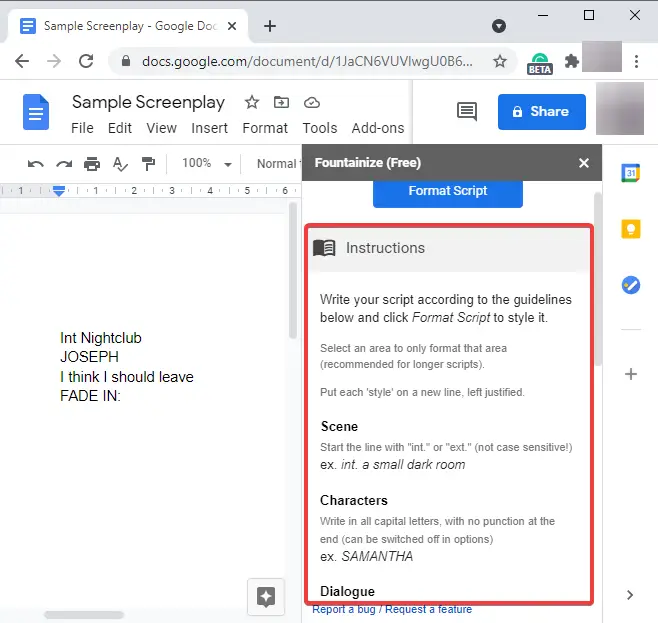Open the tab search dropdown button
Screen dimensions: 658x623
click(499, 26)
